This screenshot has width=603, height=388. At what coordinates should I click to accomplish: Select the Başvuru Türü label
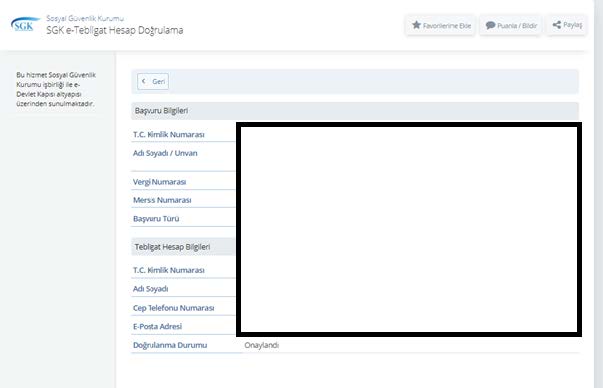click(156, 219)
